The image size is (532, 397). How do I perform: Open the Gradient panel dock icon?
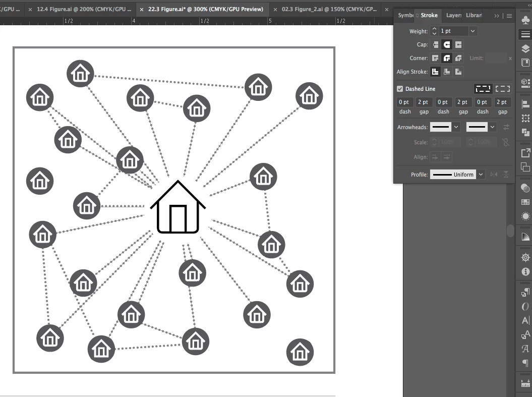tap(525, 237)
